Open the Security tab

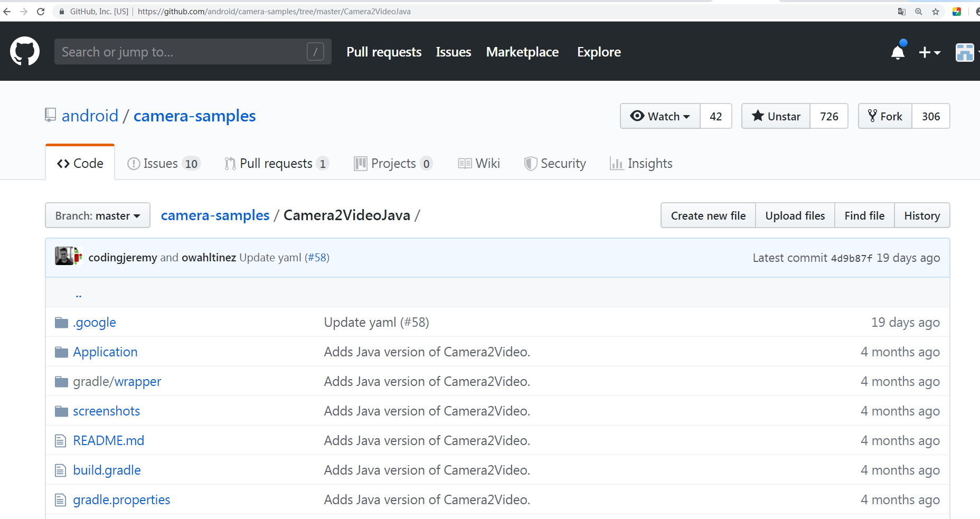tap(555, 164)
